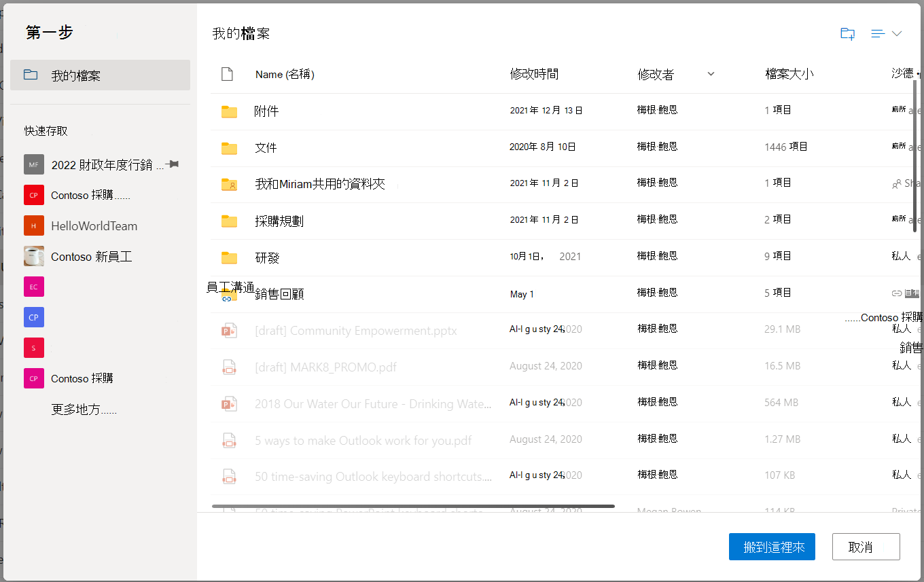The image size is (924, 582).
Task: Open 更多地方 link
Action: pos(84,410)
